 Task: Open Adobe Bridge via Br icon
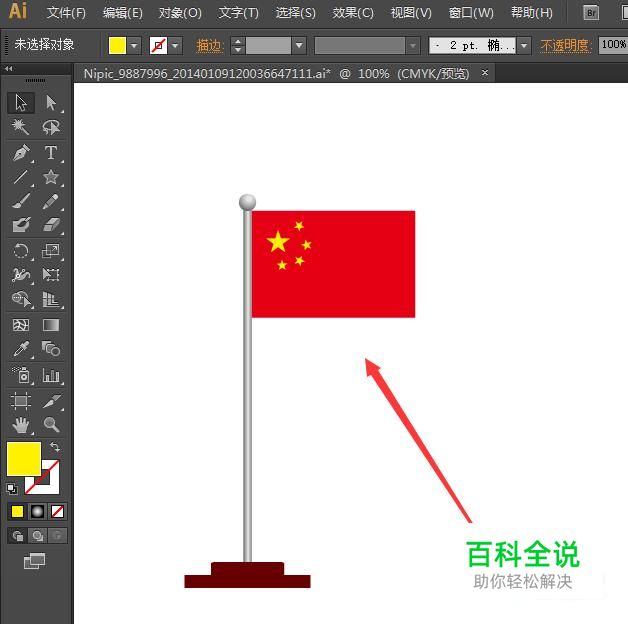tap(591, 13)
